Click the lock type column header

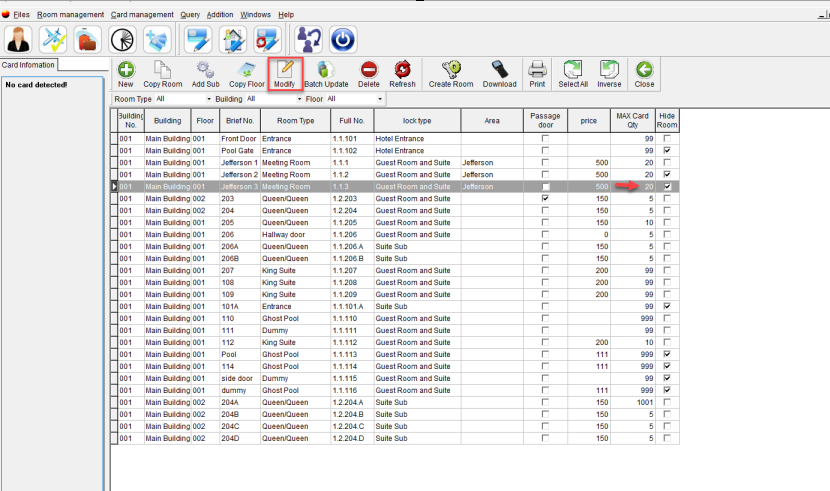417,121
